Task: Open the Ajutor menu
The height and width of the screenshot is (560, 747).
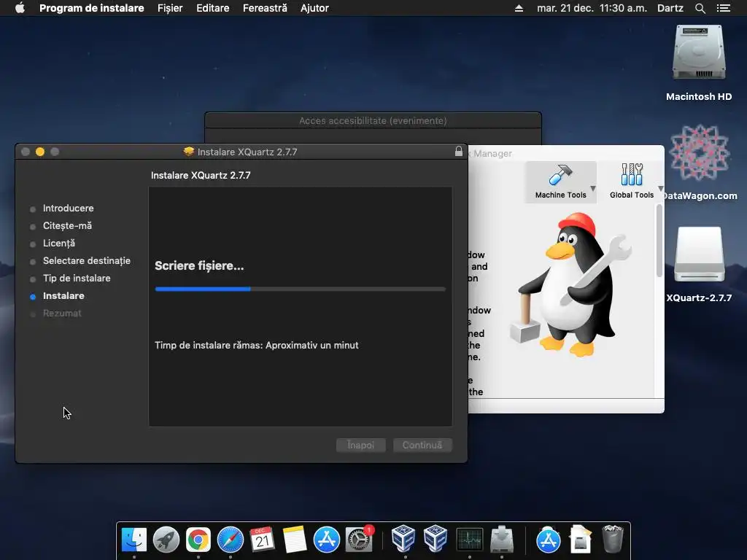Action: 314,8
